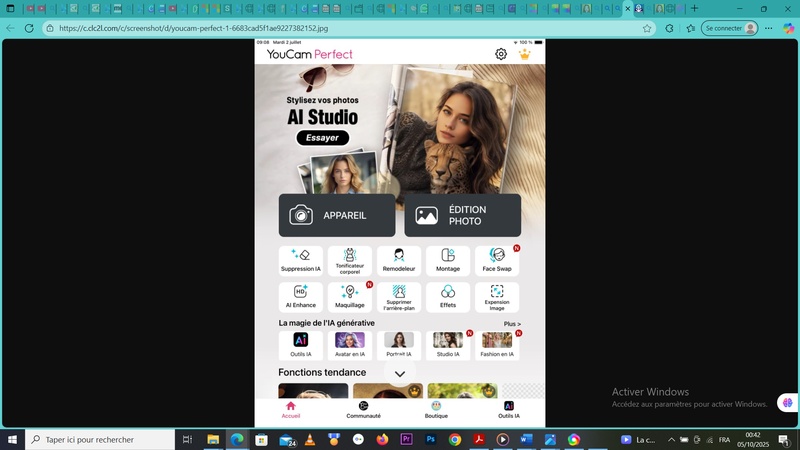Open the Remodeleur face tool
The image size is (800, 450).
tap(399, 260)
